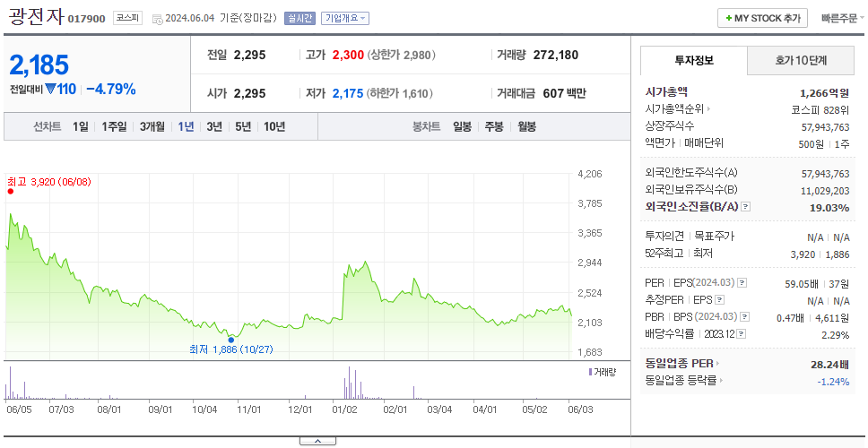Image resolution: width=868 pixels, height=448 pixels.
Task: Click the 거래대금 value 607 백만
Action: (x=564, y=93)
